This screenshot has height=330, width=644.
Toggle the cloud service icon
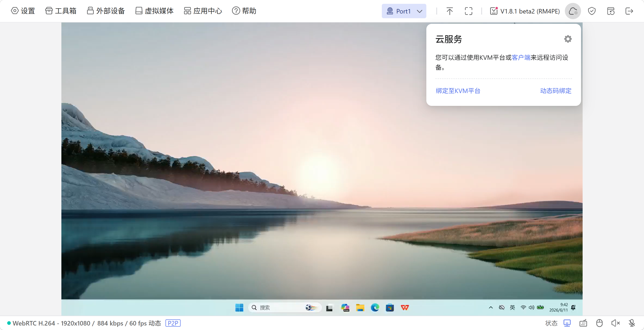coord(573,11)
